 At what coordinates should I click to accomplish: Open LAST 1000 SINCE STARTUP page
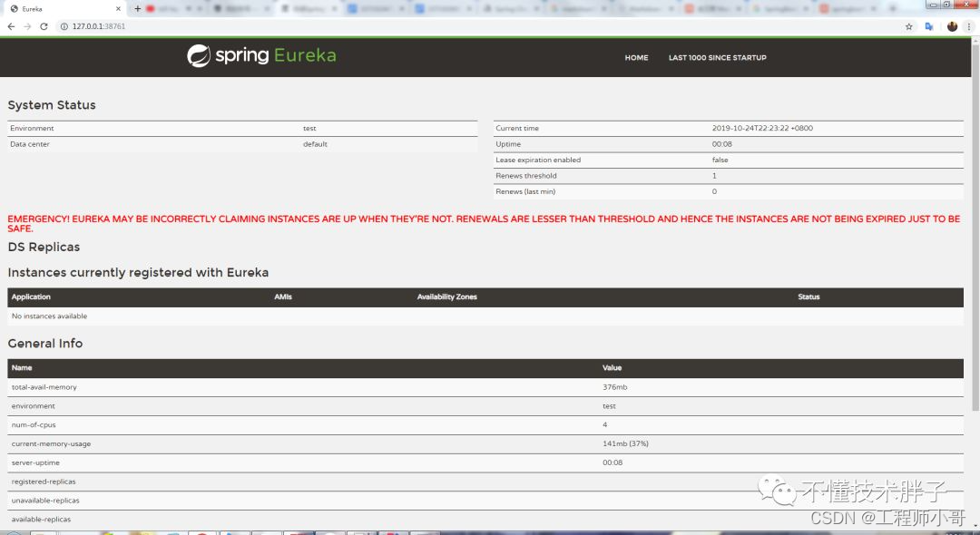point(718,57)
